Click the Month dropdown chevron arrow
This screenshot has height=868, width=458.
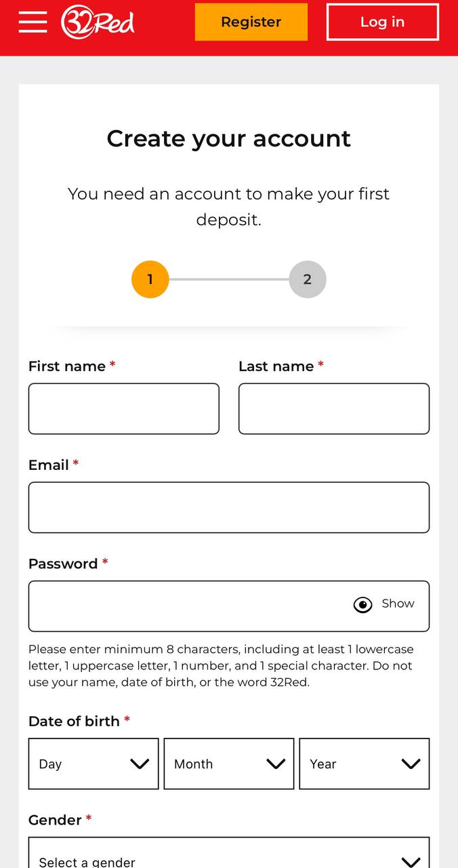click(x=276, y=764)
